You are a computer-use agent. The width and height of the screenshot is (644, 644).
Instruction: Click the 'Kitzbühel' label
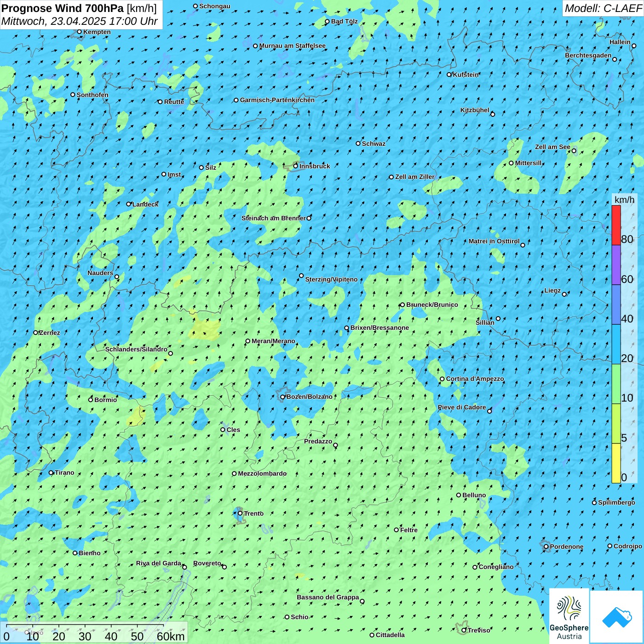pos(475,110)
